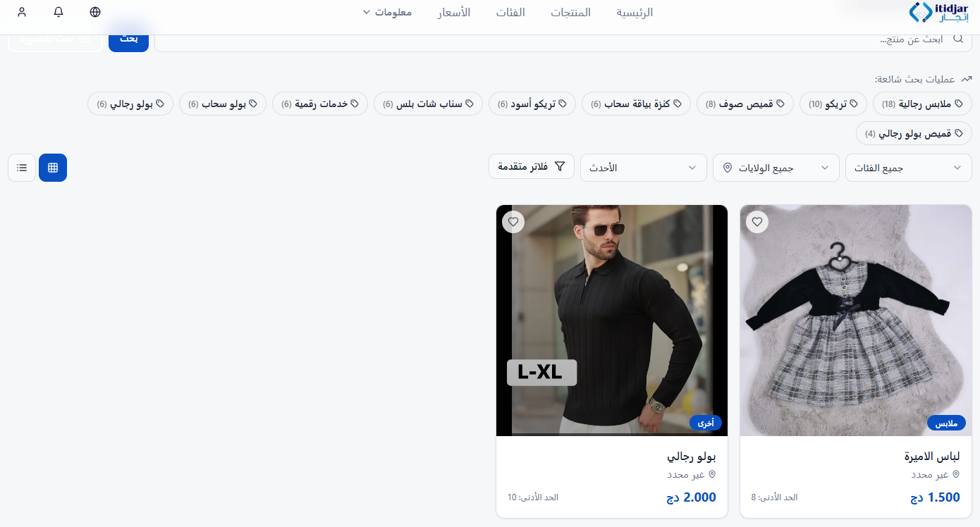Go to the المنتجات menu item
Viewport: 980px width, 527px height.
[x=571, y=12]
